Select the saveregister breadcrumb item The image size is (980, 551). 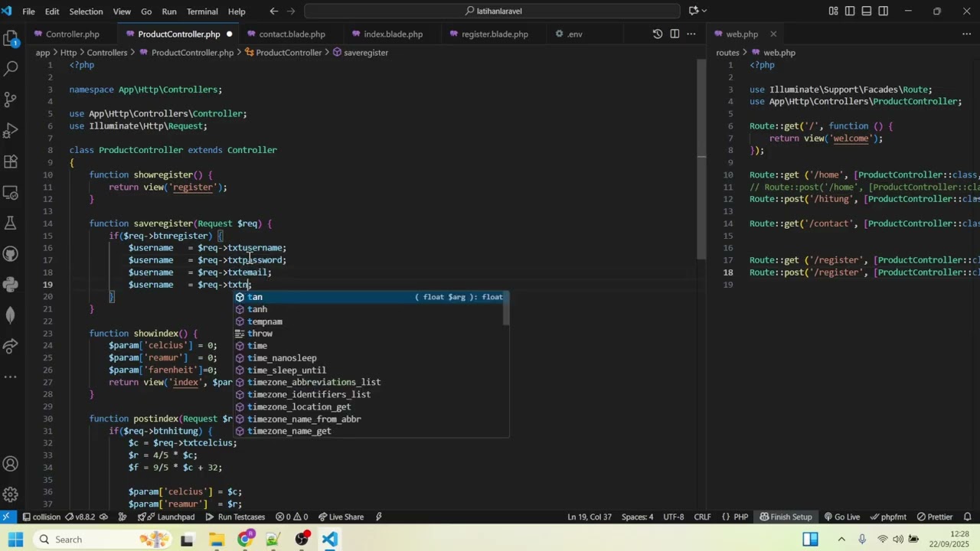360,53
